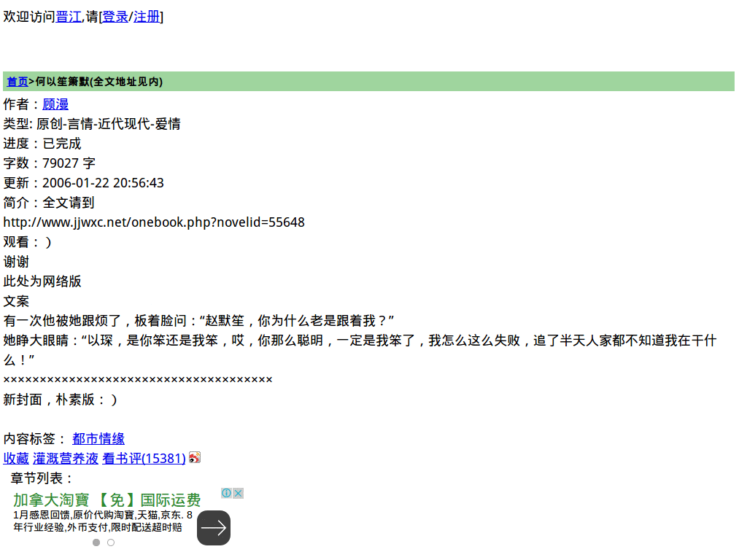Click 灌溉营养液 to water the novel

click(x=66, y=458)
